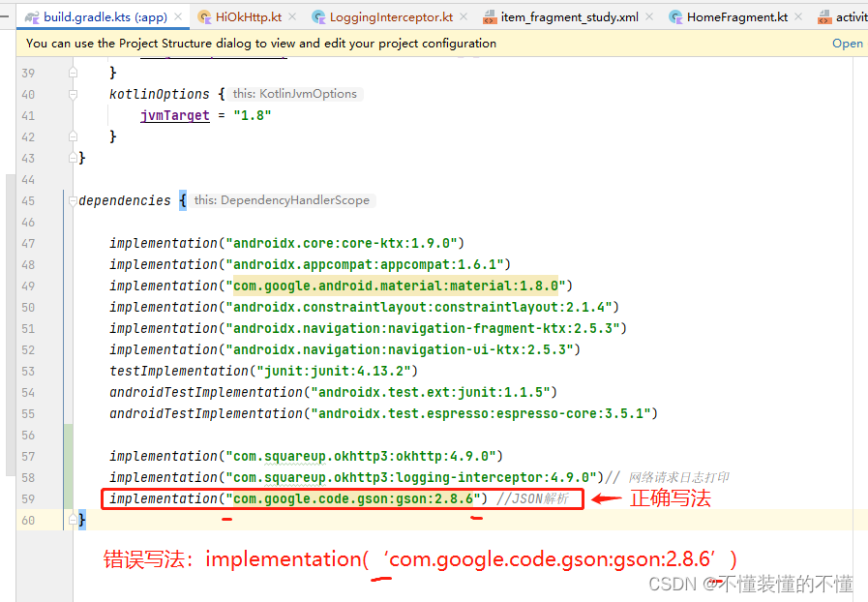Click fold end marker on line 39
This screenshot has width=868, height=602.
[x=73, y=73]
